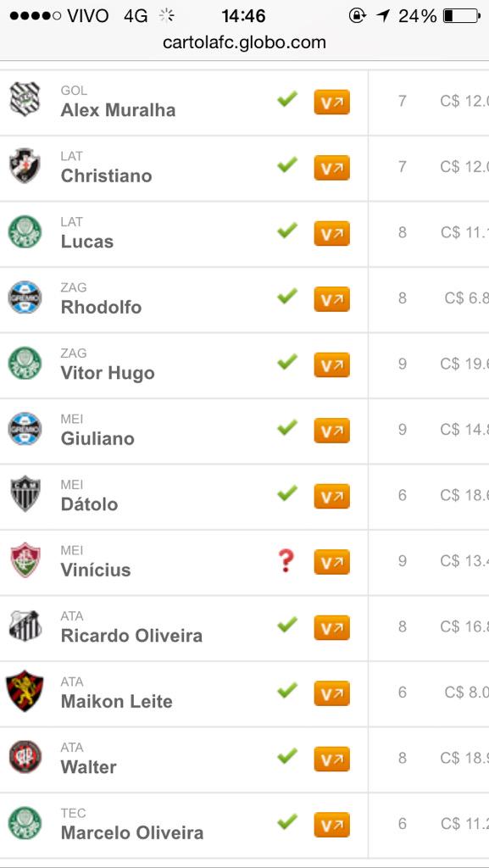The image size is (489, 868).
Task: Click the orange sell button for Marcelo Oliveira
Action: pos(332,825)
